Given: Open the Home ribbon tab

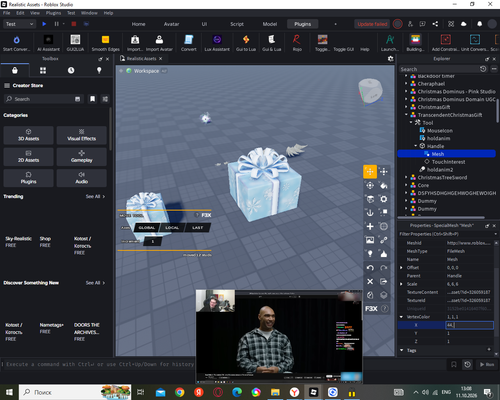Looking at the screenshot, I should coord(138,24).
